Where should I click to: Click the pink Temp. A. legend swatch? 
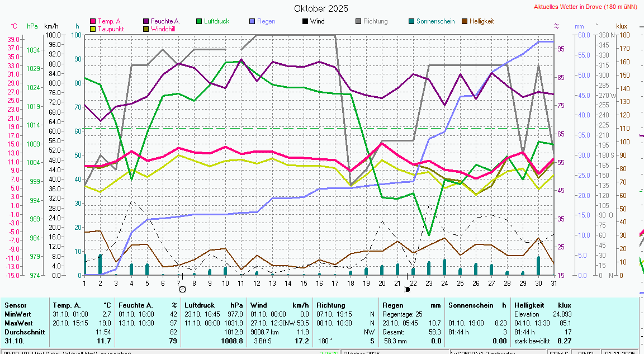click(93, 22)
